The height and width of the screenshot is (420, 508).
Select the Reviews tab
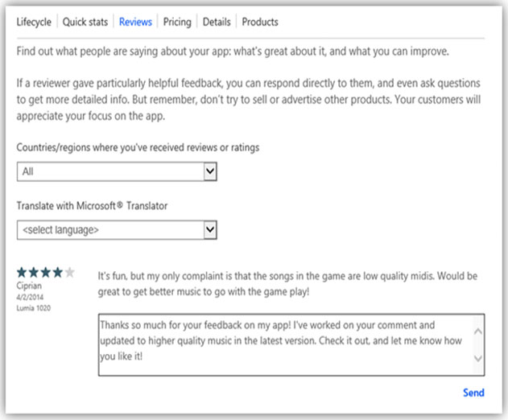135,22
